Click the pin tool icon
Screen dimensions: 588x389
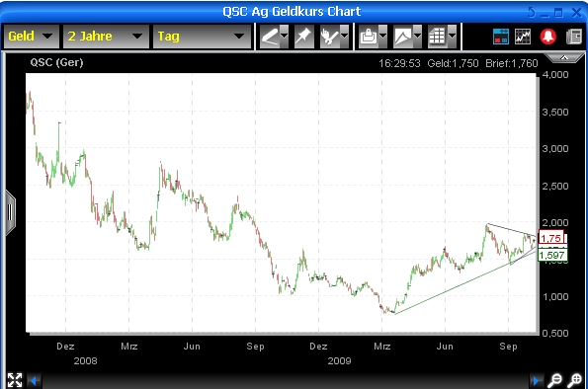[x=303, y=37]
